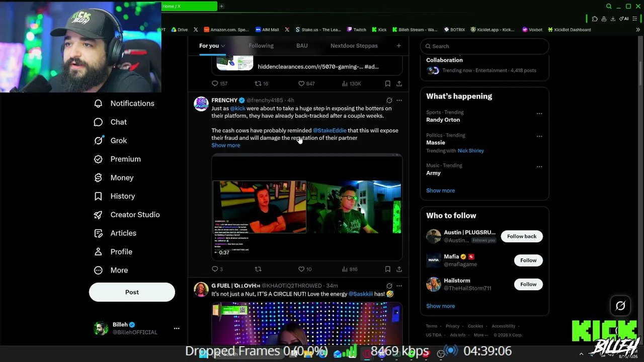Click the Post button
This screenshot has height=362, width=644.
coord(132,292)
